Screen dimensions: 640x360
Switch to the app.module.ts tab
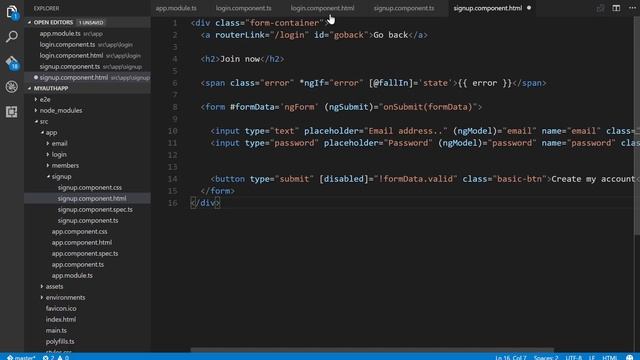point(176,8)
